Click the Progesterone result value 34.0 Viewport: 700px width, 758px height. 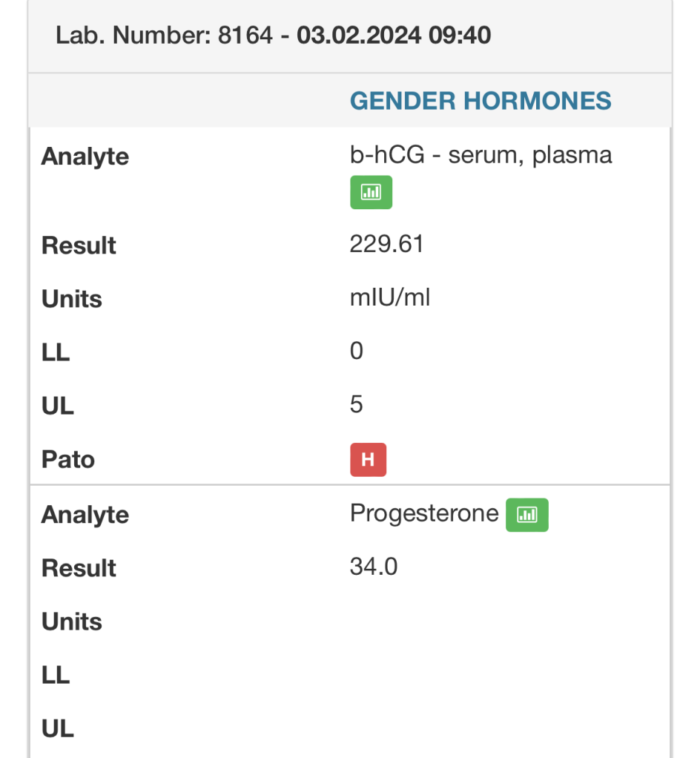373,567
